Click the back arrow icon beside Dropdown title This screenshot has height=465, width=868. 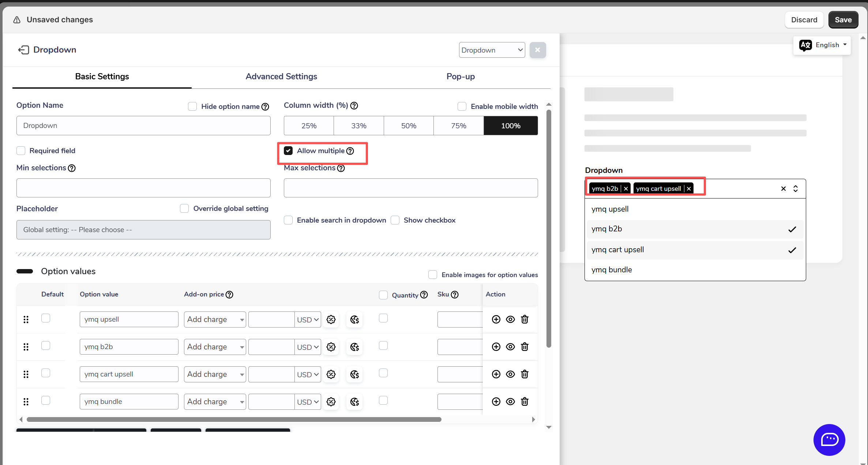(24, 50)
